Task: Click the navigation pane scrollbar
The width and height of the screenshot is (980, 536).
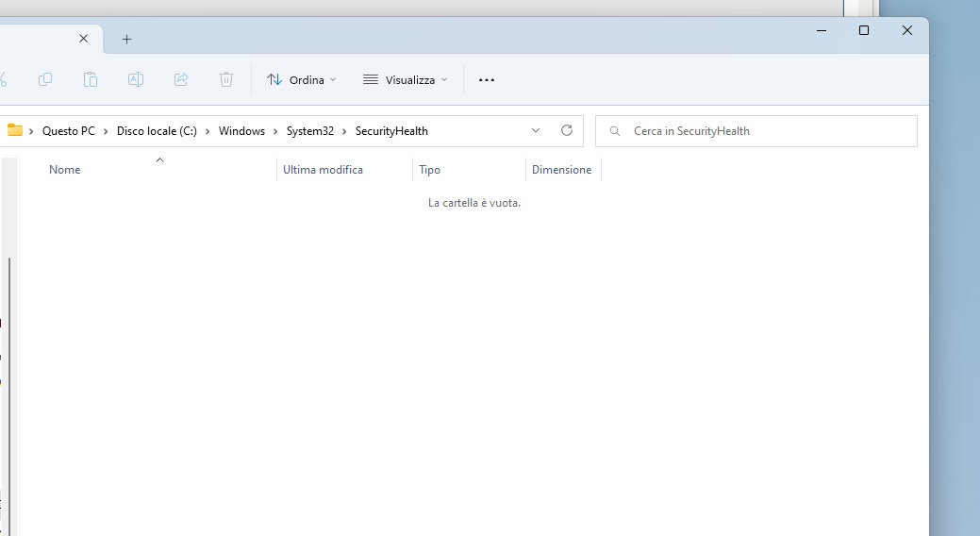Action: coord(9,395)
